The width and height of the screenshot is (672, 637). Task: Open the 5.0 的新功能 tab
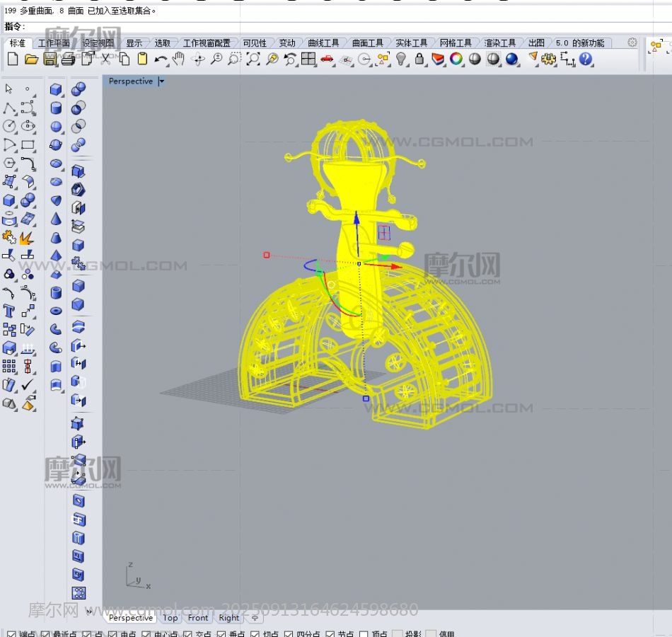pyautogui.click(x=580, y=43)
